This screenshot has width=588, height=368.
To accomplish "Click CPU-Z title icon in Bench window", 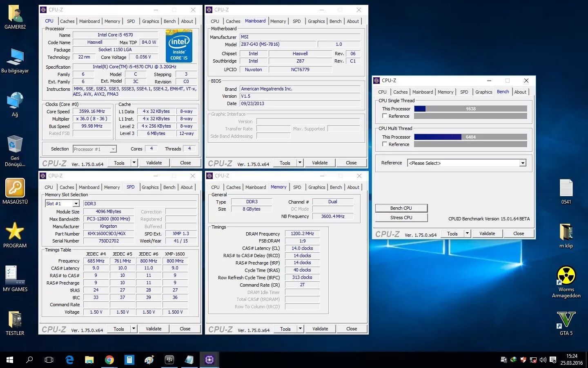I will pyautogui.click(x=376, y=81).
